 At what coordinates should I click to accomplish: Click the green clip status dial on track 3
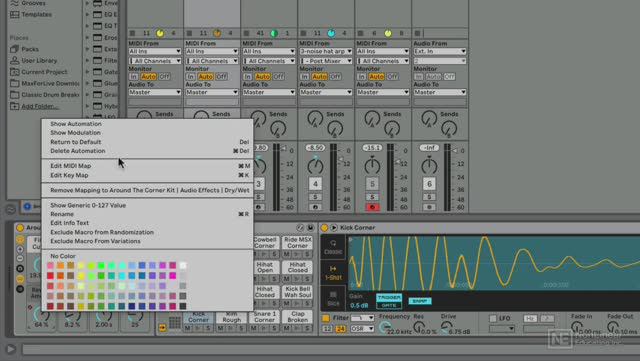pyautogui.click(x=274, y=33)
